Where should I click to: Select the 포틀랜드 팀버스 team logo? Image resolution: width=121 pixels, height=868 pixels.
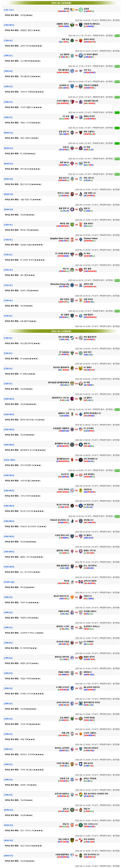[72, 25]
